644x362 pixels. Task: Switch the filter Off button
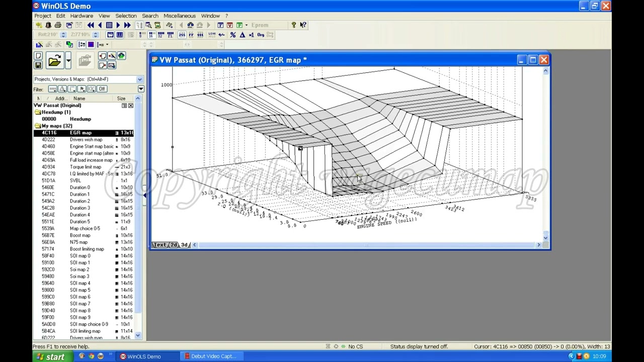click(x=102, y=89)
